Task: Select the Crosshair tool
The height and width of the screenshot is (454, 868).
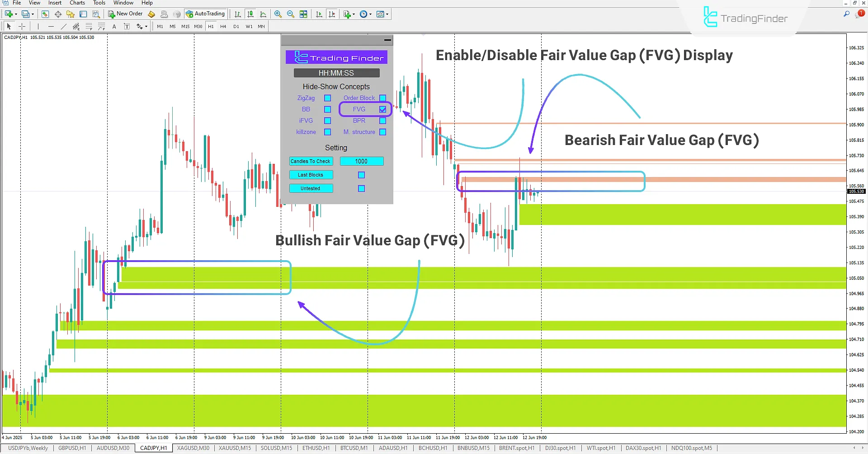Action: point(22,26)
